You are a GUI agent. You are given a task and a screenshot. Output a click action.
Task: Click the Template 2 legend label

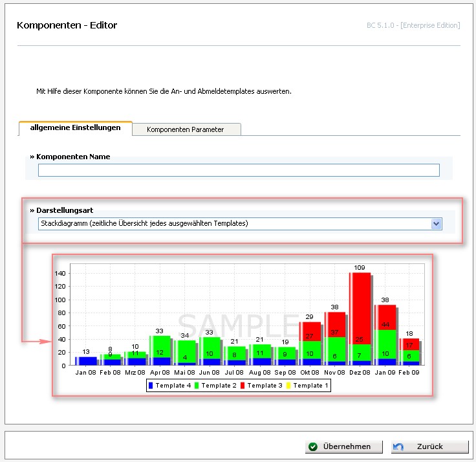pyautogui.click(x=219, y=386)
